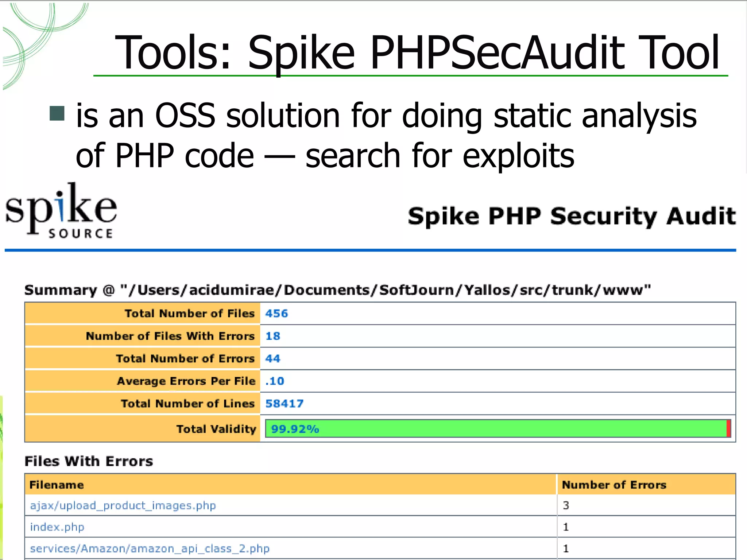Image resolution: width=747 pixels, height=560 pixels.
Task: Click the Number of Files With Errors label
Action: (170, 336)
